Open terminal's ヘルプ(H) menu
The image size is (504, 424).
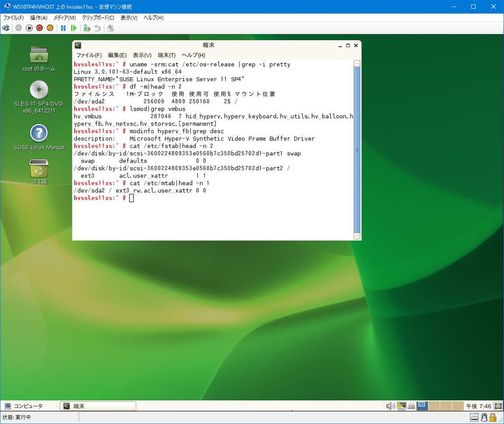tap(193, 55)
